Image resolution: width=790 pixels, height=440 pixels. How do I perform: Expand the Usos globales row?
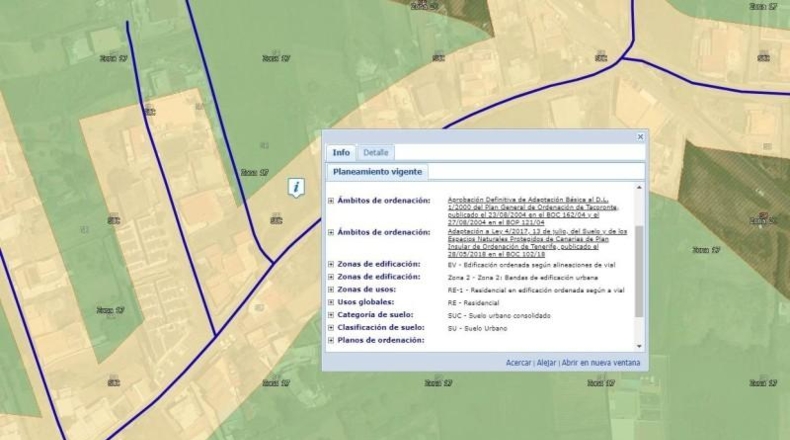[x=331, y=302]
